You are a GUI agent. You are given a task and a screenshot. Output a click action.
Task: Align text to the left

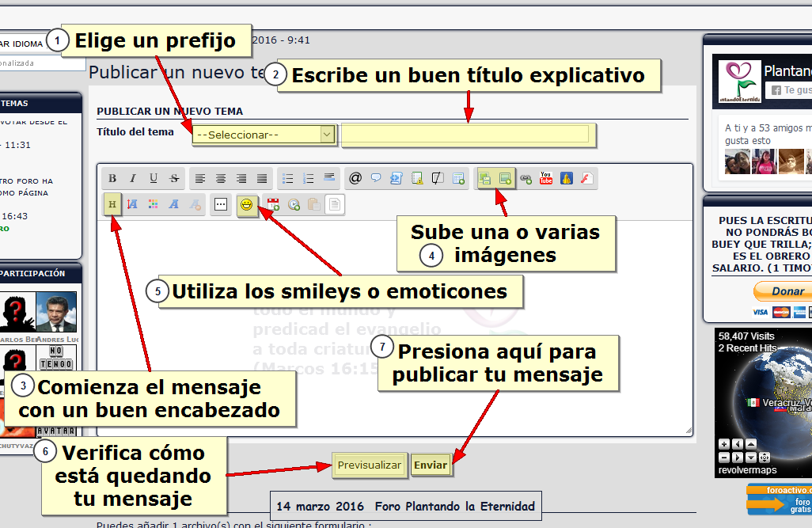coord(200,179)
